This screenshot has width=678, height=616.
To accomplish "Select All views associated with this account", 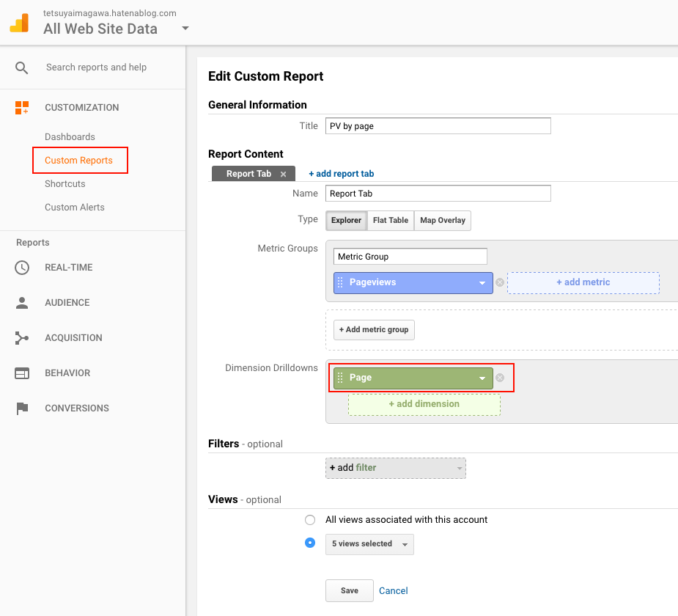I will coord(310,520).
